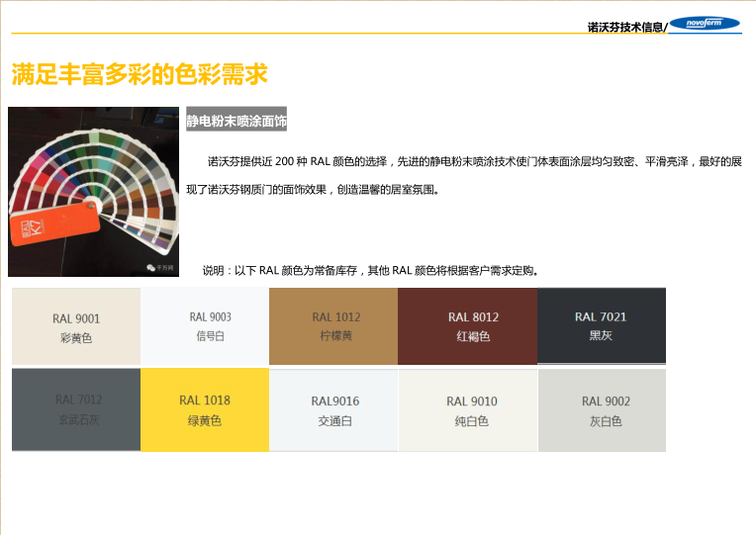Click the heading 满足丰富多彩的色彩需求

[x=140, y=74]
